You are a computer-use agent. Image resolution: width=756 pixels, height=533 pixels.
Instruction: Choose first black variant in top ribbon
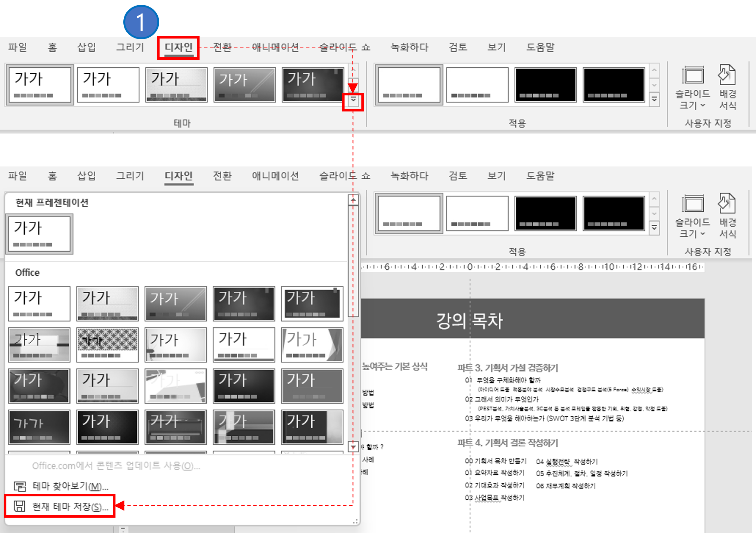[545, 85]
